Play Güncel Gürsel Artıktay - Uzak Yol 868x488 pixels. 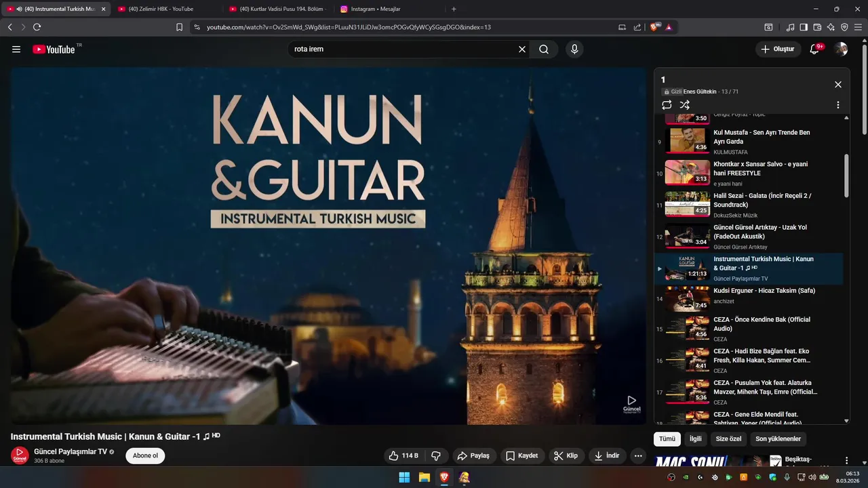[x=749, y=237]
